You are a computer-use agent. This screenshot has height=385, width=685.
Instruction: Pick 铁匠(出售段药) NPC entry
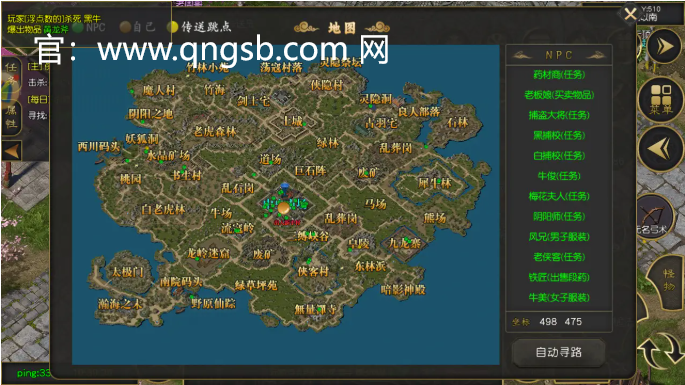(559, 277)
